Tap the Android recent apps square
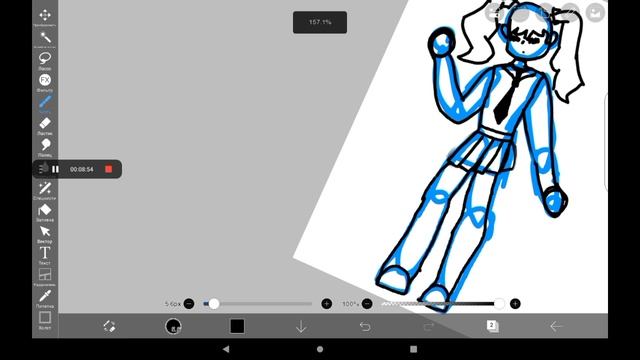 coord(413,349)
